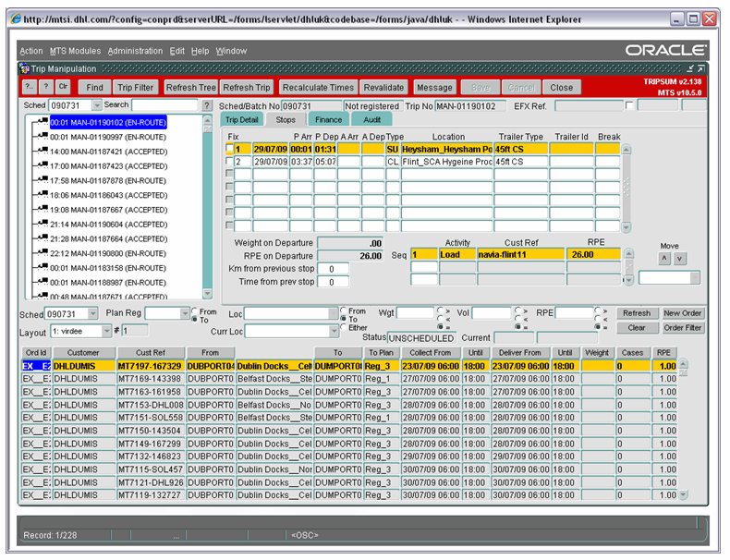Click scroll down arrow of stops table
Viewport: 730px width, 560px height.
pyautogui.click(x=627, y=227)
